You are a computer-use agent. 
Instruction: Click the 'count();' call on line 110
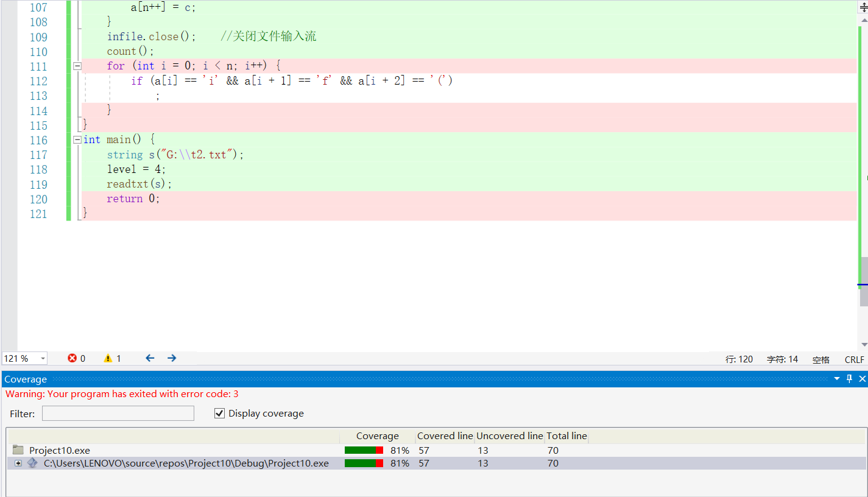130,51
